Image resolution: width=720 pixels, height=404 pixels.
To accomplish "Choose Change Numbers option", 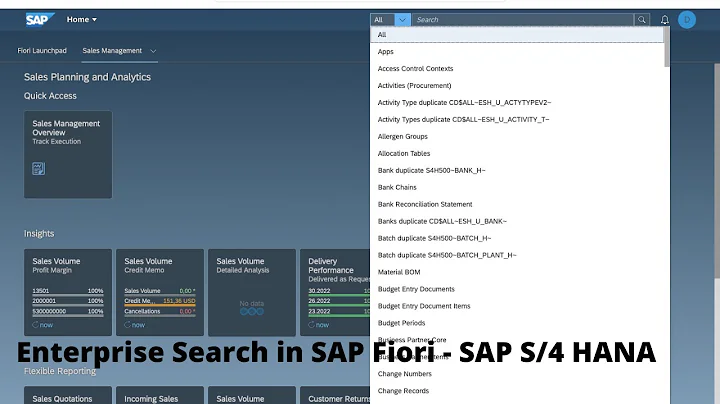I will point(517,374).
